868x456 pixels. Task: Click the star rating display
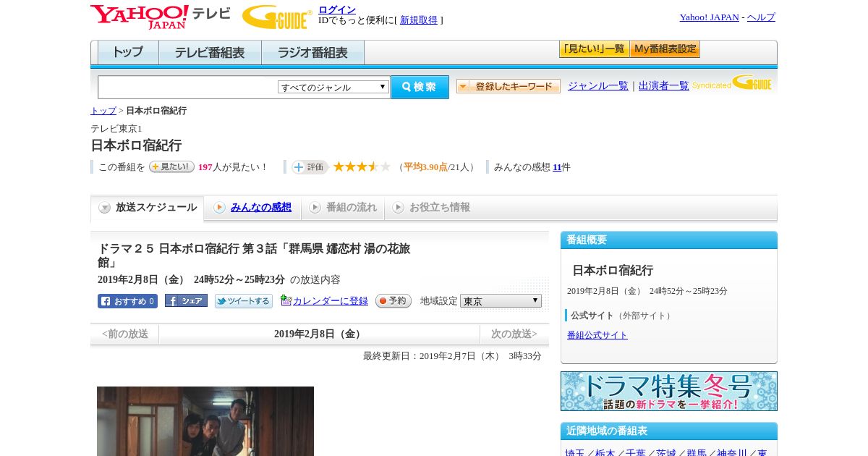click(362, 167)
